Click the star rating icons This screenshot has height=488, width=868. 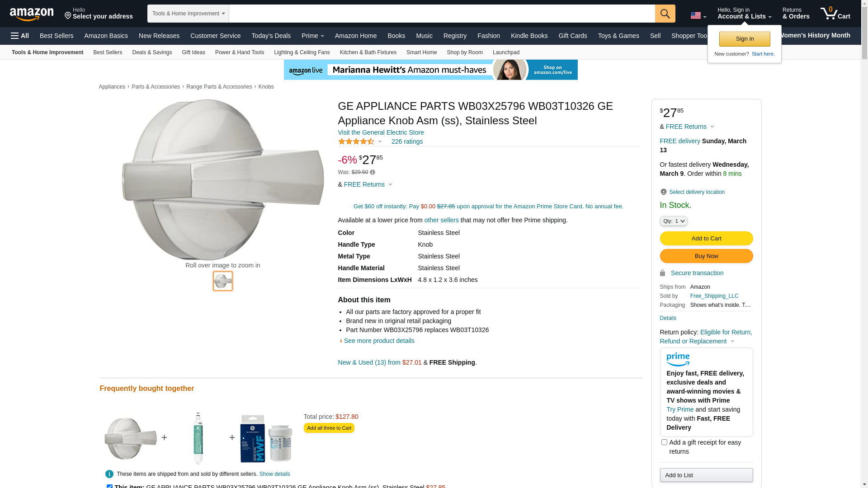pyautogui.click(x=356, y=141)
